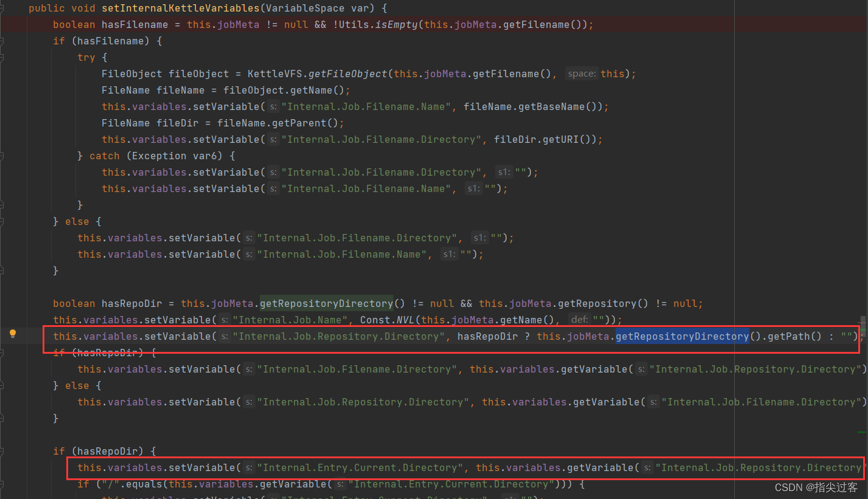Click the 'space:' parameter hint

(x=582, y=74)
